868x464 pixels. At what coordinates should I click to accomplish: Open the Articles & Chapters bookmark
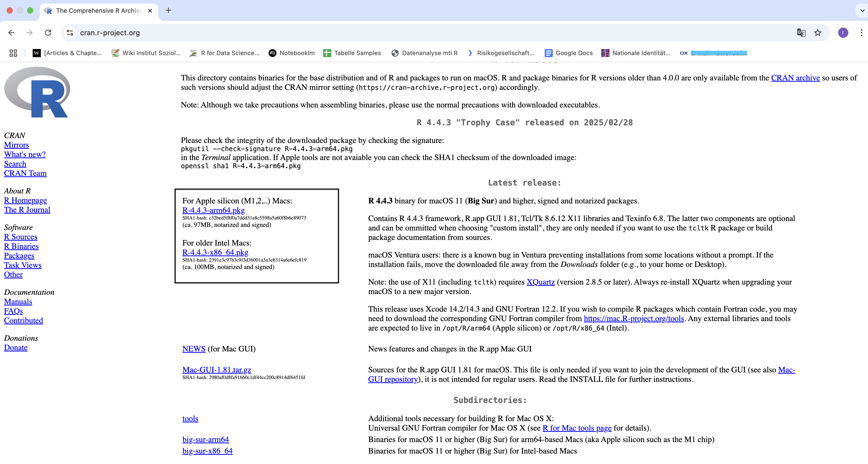point(67,53)
